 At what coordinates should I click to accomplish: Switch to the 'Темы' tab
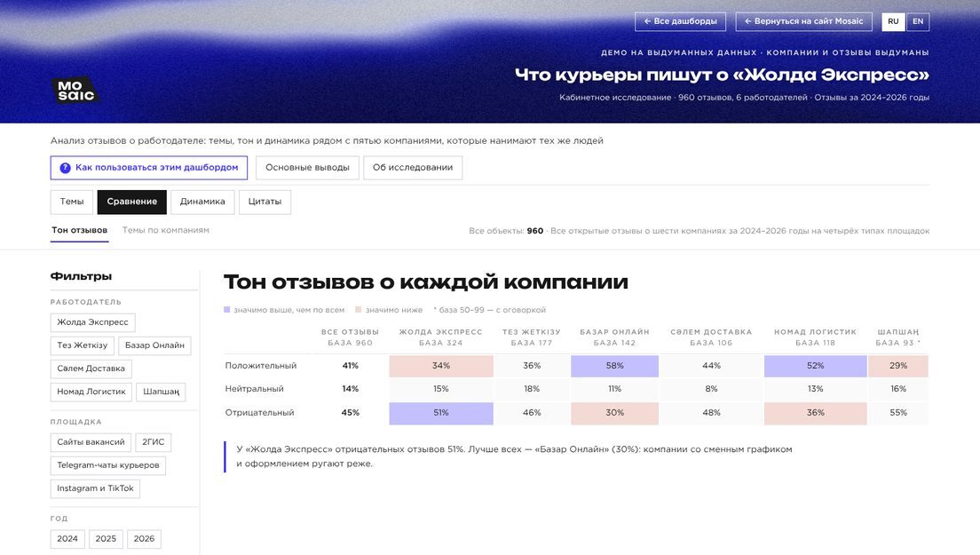pos(72,202)
